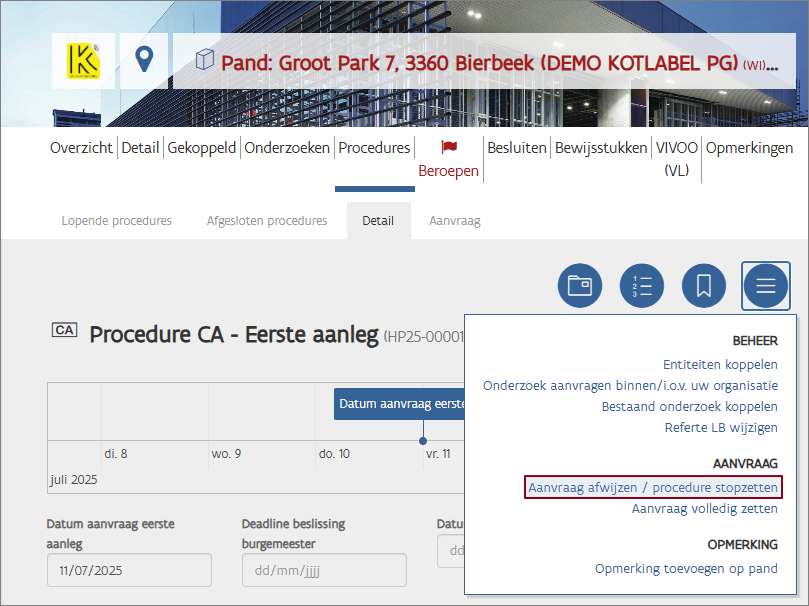Click Aanvraag volledig zetten menu entry
Screen dimensions: 809x606
704,509
